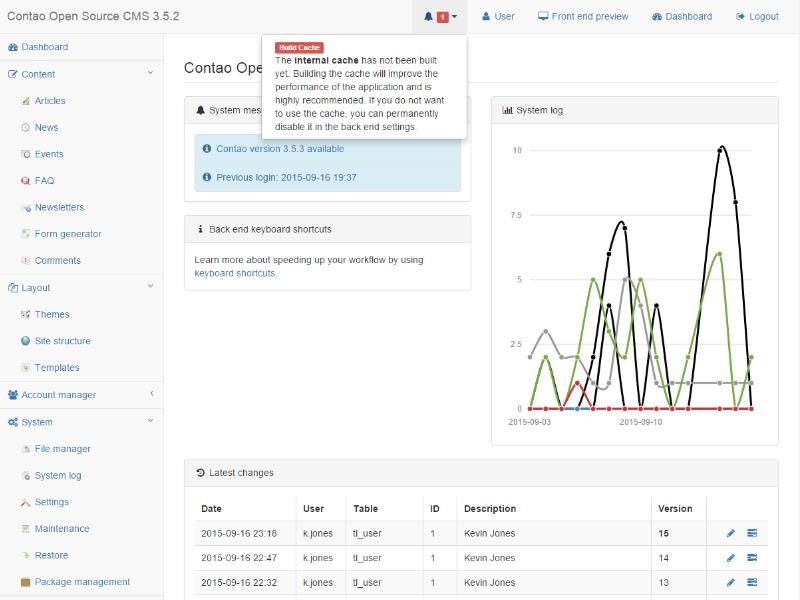This screenshot has width=800, height=600.
Task: Click the Account manager users icon
Action: tap(13, 394)
